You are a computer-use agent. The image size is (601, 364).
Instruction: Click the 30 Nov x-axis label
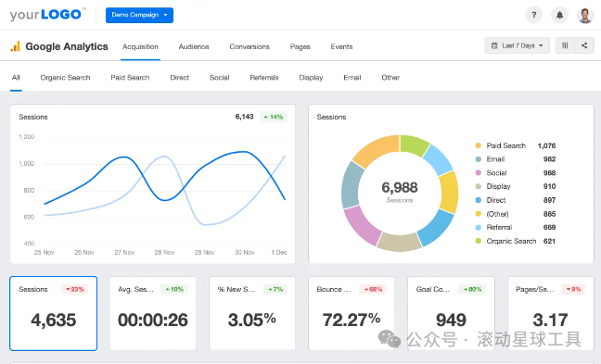(x=245, y=253)
